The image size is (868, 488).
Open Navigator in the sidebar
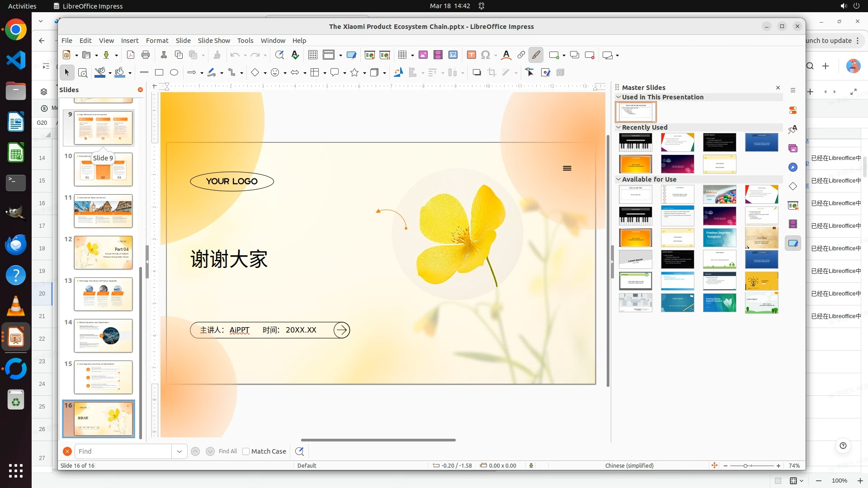pos(793,168)
